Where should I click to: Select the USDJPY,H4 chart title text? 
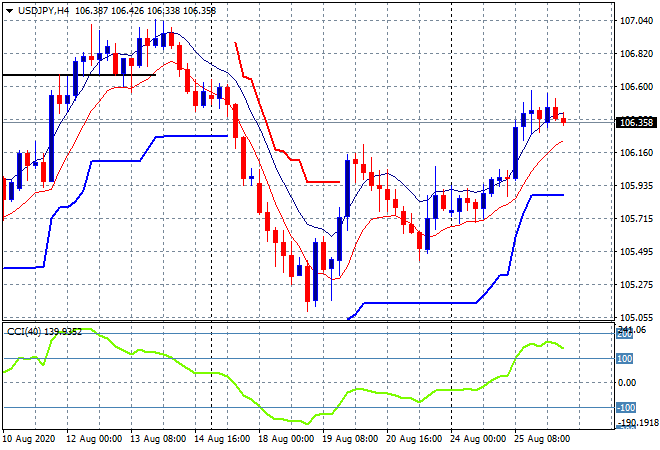pos(43,11)
